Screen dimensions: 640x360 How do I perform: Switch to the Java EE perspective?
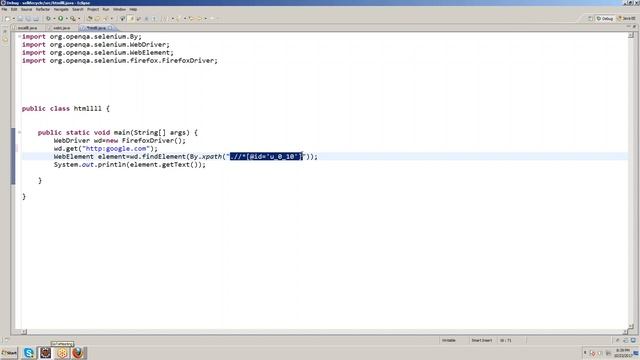626,18
